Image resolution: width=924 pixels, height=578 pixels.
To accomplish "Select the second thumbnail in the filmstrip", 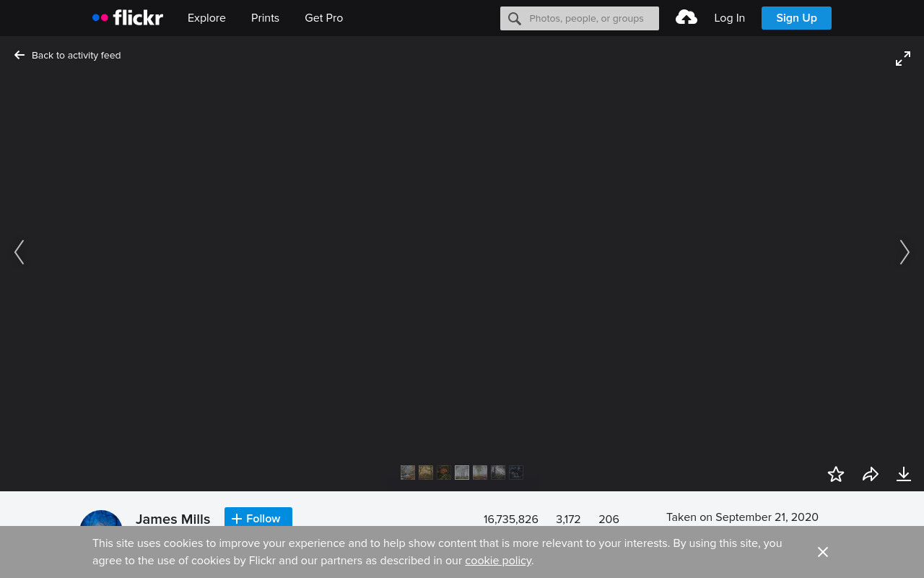I will (x=426, y=473).
